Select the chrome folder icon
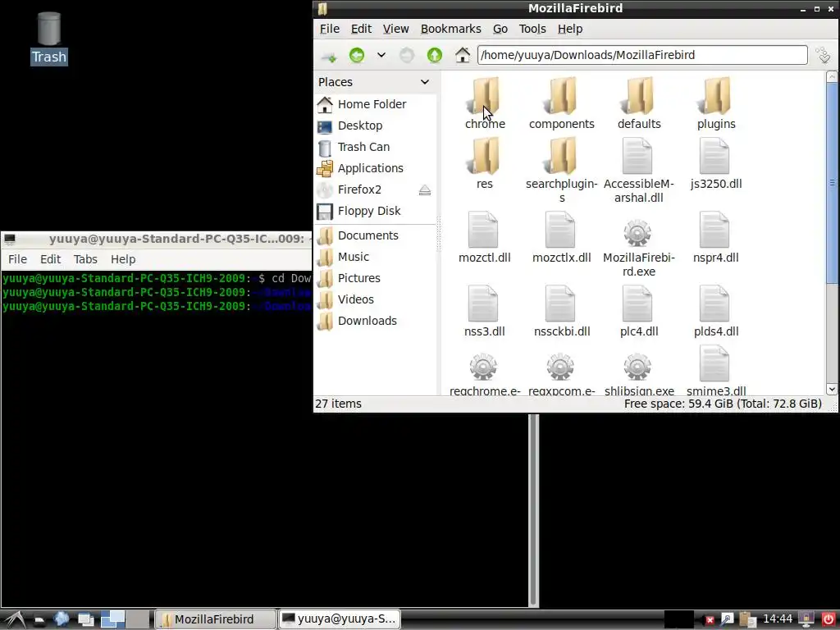Screen dimensions: 840x630 coord(485,96)
